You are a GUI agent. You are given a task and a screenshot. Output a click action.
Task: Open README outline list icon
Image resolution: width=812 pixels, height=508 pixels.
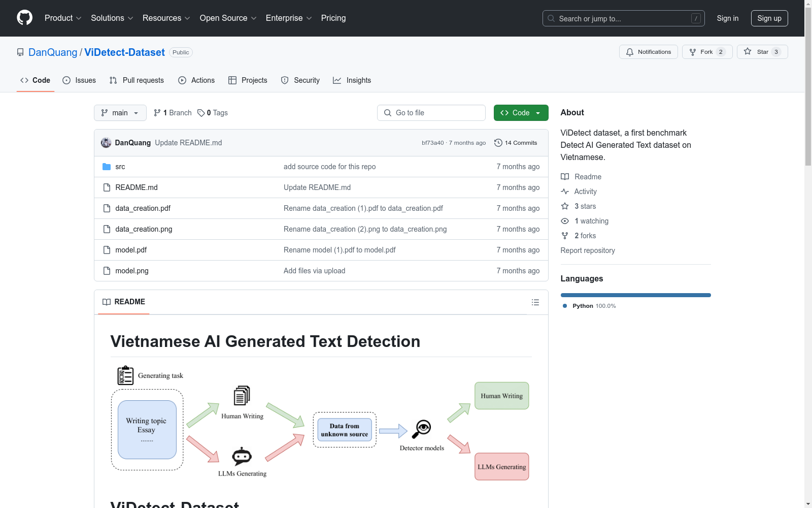click(535, 302)
